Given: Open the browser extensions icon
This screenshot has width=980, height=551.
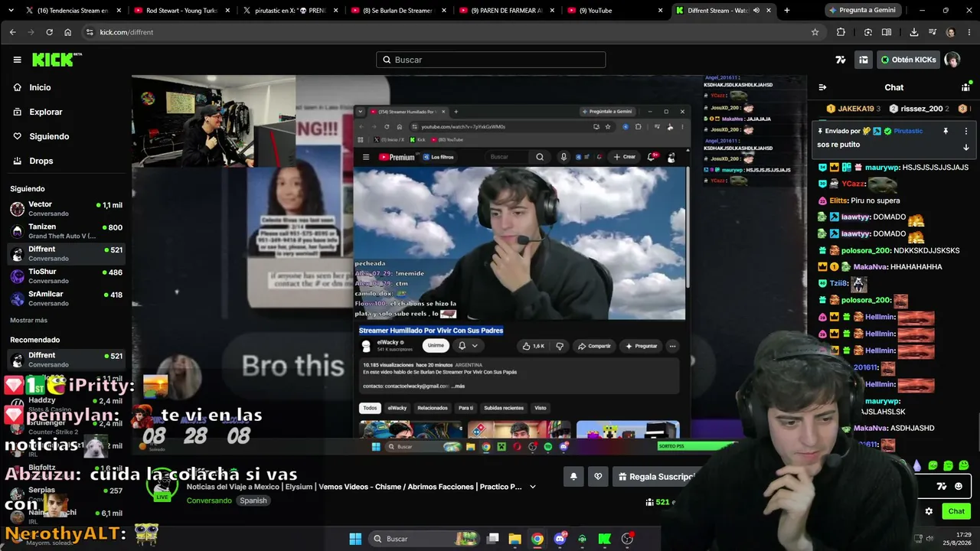Looking at the screenshot, I should coord(841,32).
